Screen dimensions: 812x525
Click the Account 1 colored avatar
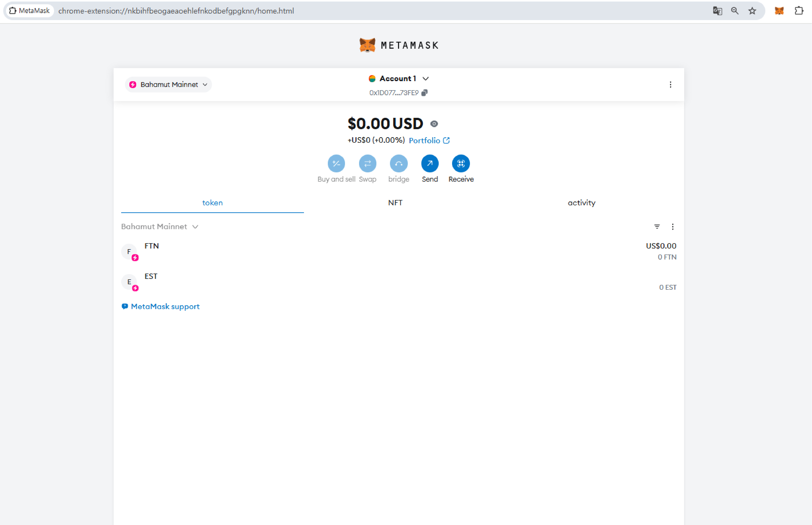click(372, 79)
